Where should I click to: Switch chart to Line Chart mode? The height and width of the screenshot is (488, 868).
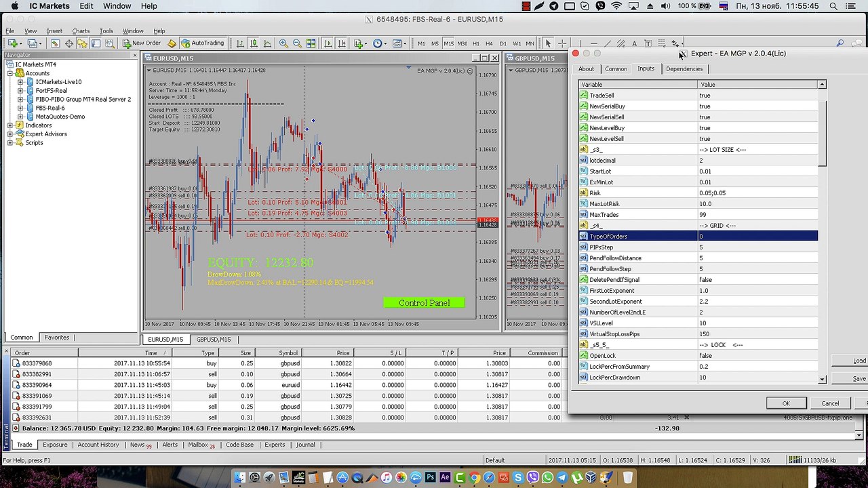pyautogui.click(x=267, y=43)
